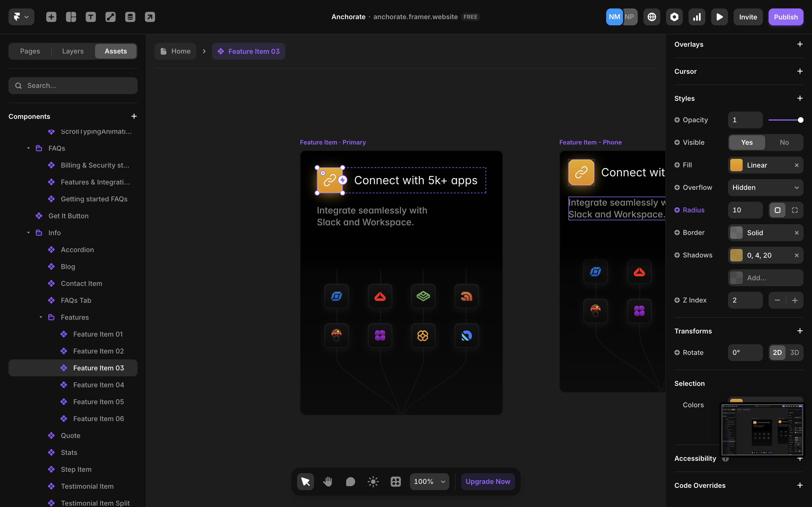Viewport: 812px width, 507px height.
Task: Switch Rotate to 3D mode
Action: [x=794, y=352]
